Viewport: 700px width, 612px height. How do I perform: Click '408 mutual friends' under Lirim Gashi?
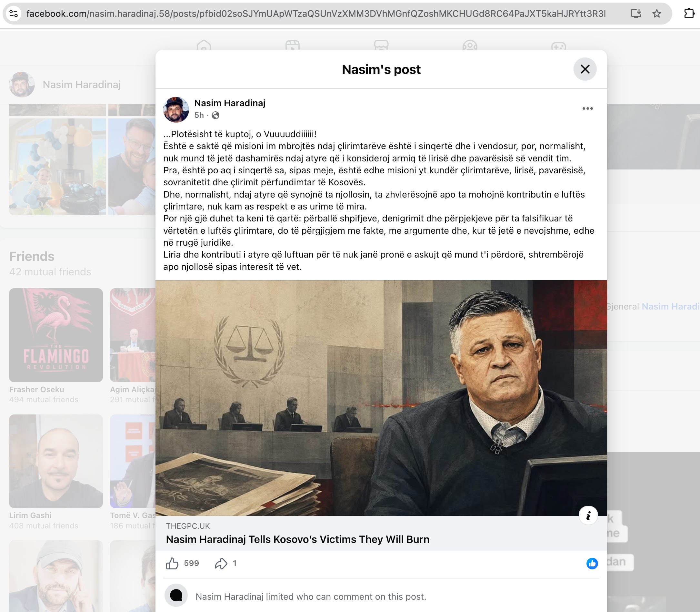pos(44,526)
